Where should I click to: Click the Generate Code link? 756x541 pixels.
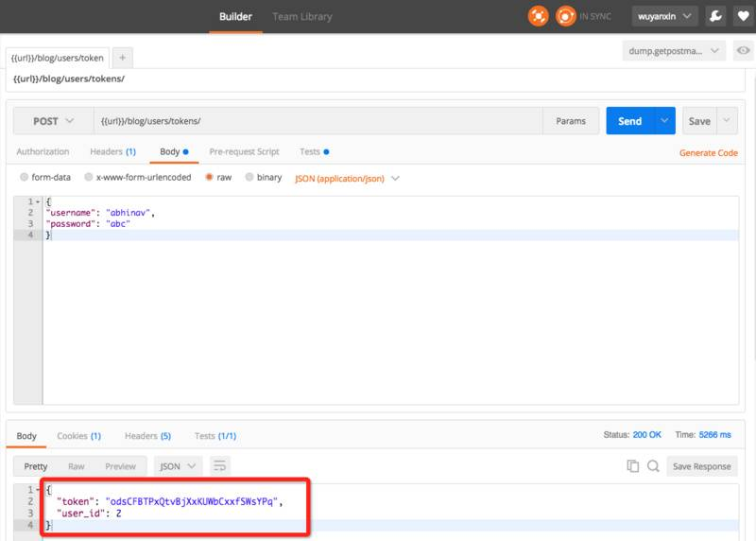(x=708, y=153)
